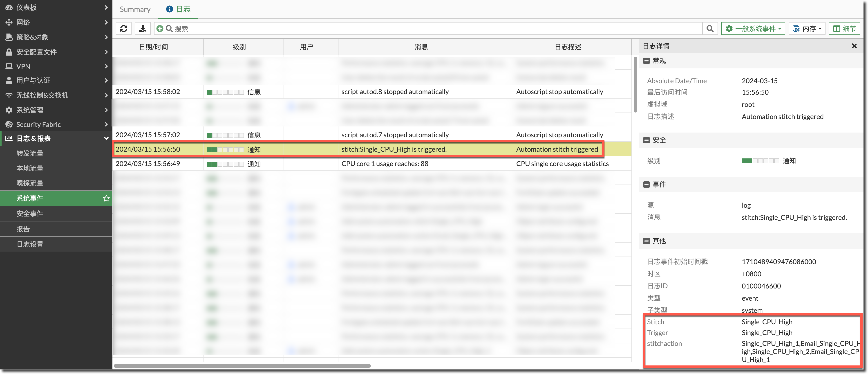This screenshot has height=374, width=868.
Task: Click the green add filter plus icon
Action: (x=160, y=29)
